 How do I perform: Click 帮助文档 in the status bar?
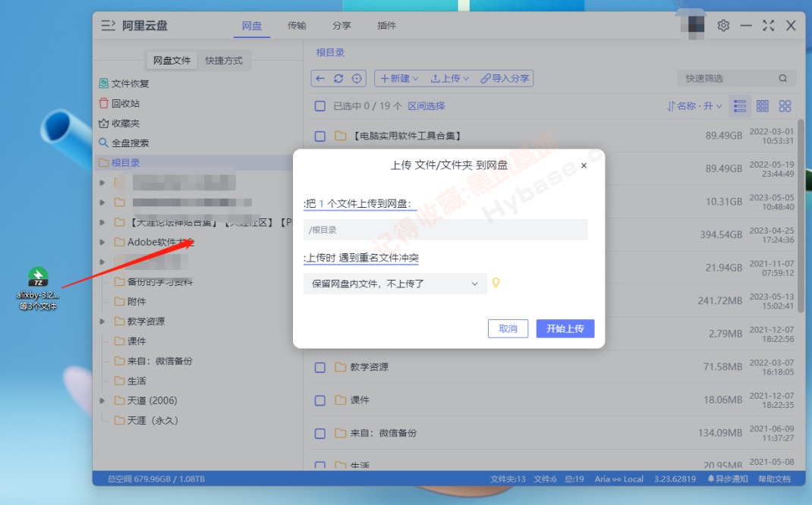tap(774, 478)
